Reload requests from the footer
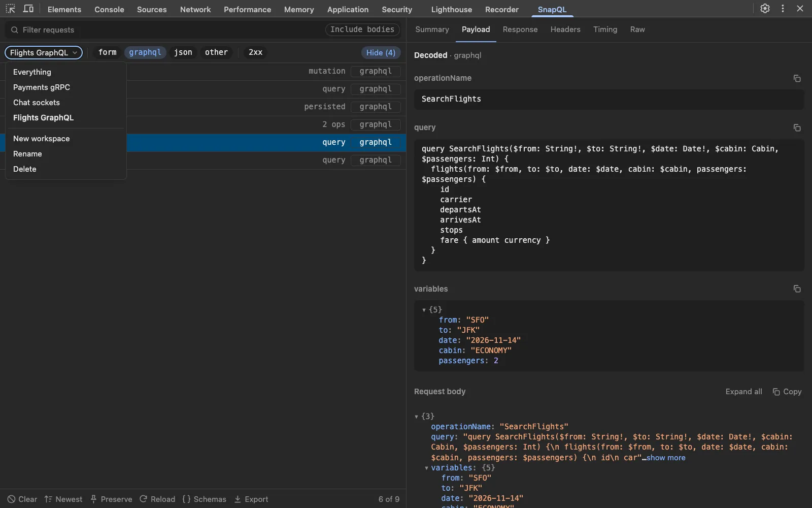812x508 pixels. point(157,499)
